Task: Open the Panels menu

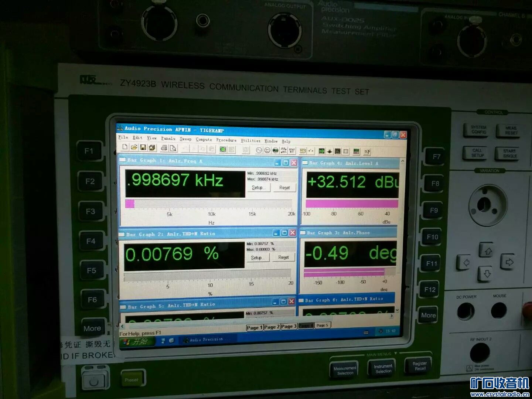Action: point(168,138)
